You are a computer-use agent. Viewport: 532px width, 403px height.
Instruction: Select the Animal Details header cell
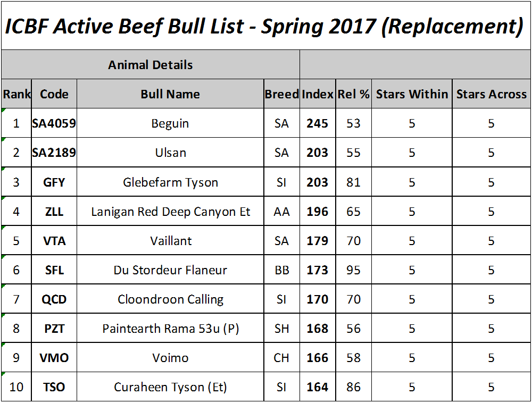pos(151,65)
